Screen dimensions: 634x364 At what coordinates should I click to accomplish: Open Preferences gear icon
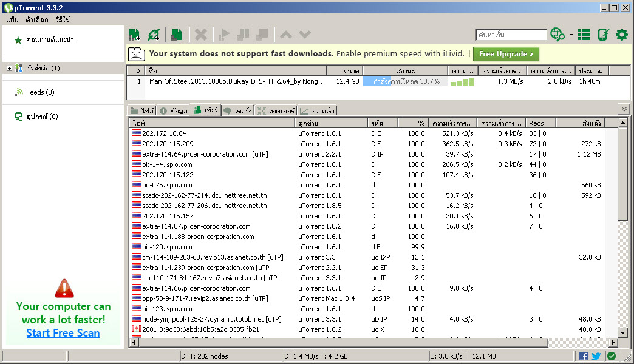coord(622,35)
